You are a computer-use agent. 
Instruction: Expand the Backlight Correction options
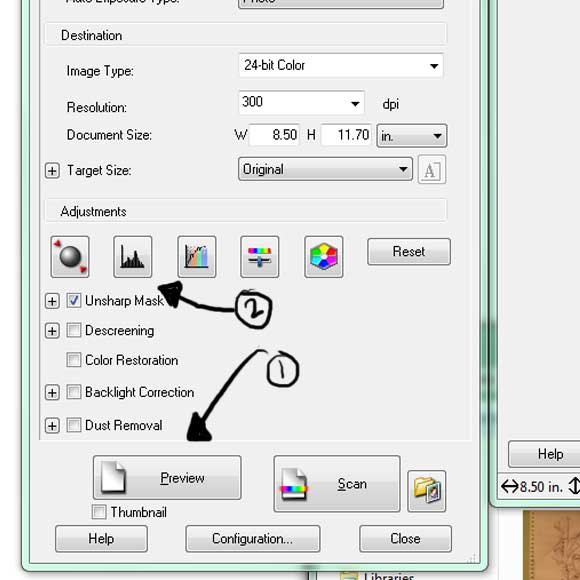pyautogui.click(x=52, y=393)
